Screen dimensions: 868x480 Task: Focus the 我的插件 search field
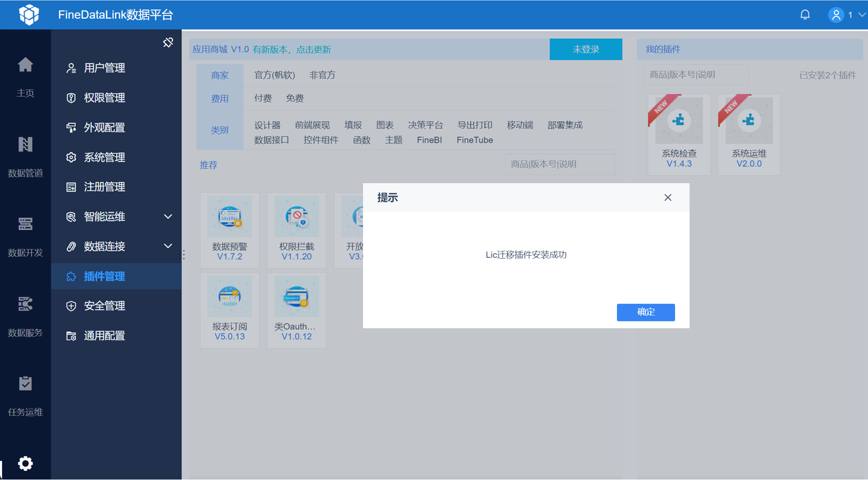[696, 75]
